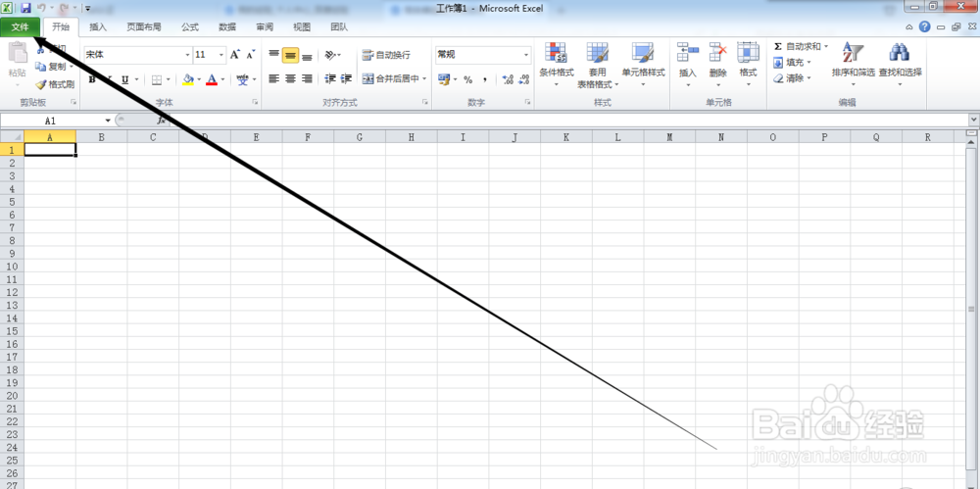Click the increase indent icon
This screenshot has width=980, height=489.
[x=346, y=78]
